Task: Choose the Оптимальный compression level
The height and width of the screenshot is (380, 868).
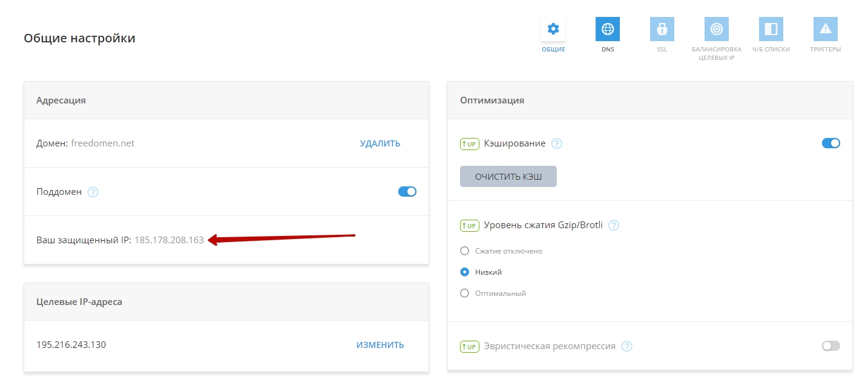Action: click(x=465, y=293)
